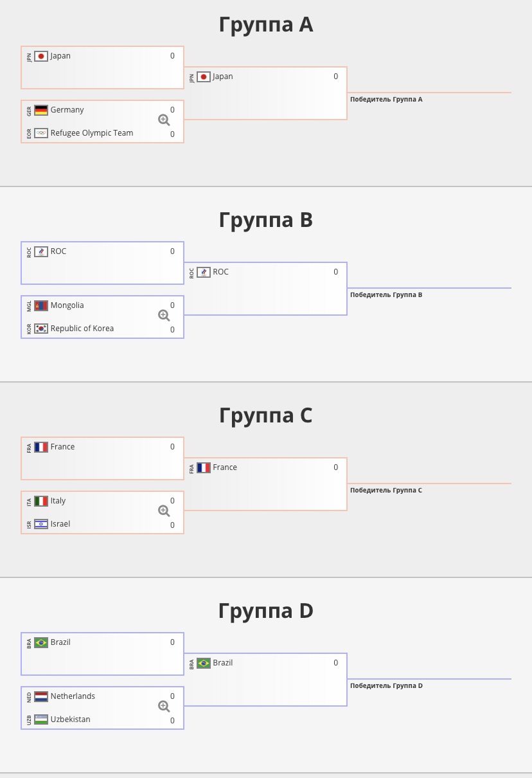Viewport: 532px width, 778px height.
Task: Open magnifier for Netherlands–Uzbekistan match
Action: click(x=164, y=707)
